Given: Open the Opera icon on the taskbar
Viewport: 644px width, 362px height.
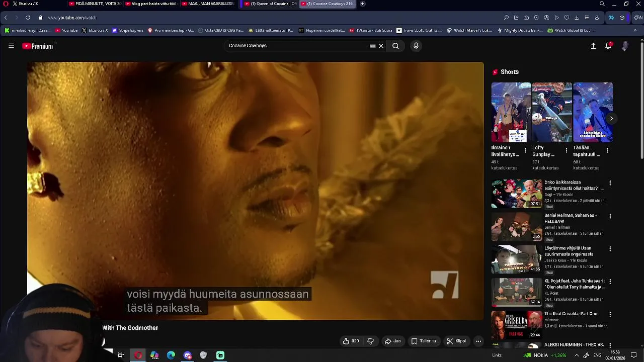Looking at the screenshot, I should click(x=138, y=355).
